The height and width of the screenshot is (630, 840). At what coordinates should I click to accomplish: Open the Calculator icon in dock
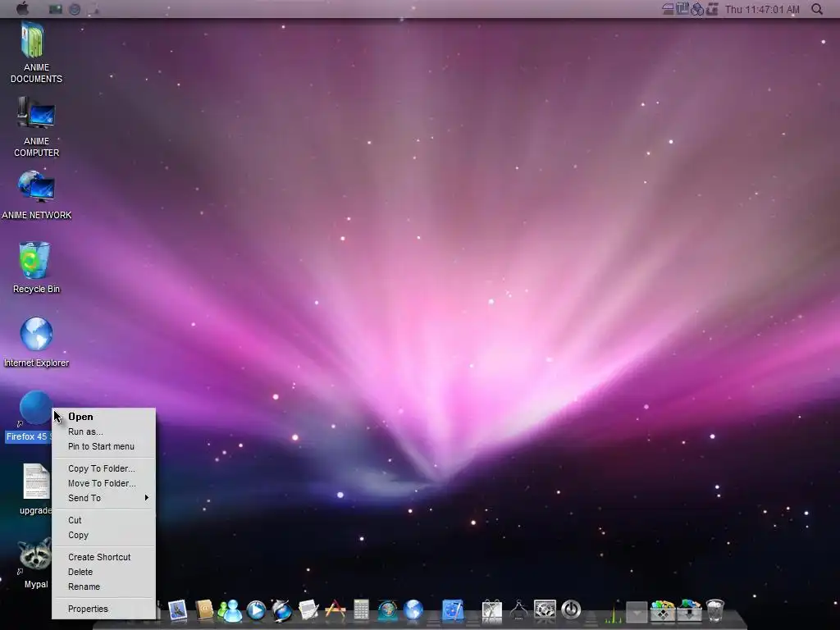tap(361, 610)
